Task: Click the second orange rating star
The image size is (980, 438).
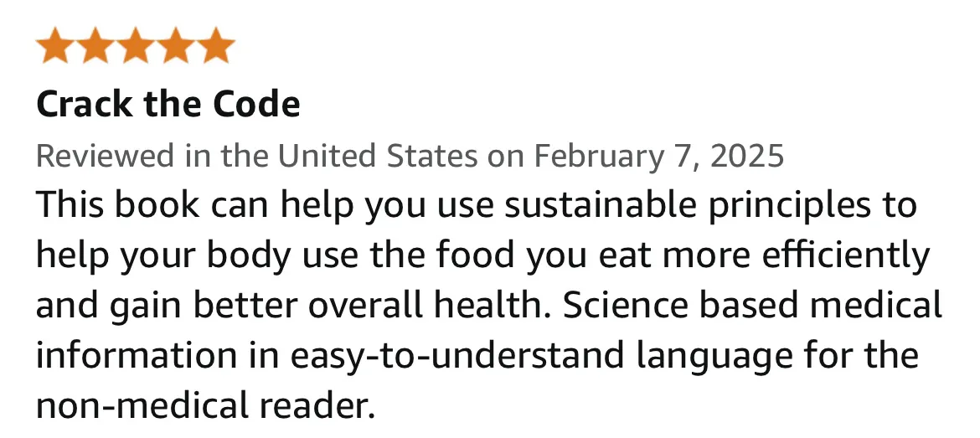Action: pos(95,45)
